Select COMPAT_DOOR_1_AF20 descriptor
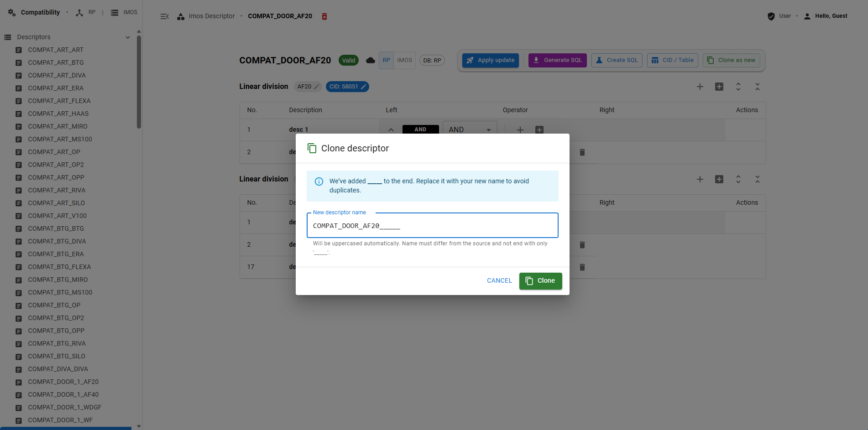The height and width of the screenshot is (430, 868). click(x=63, y=382)
